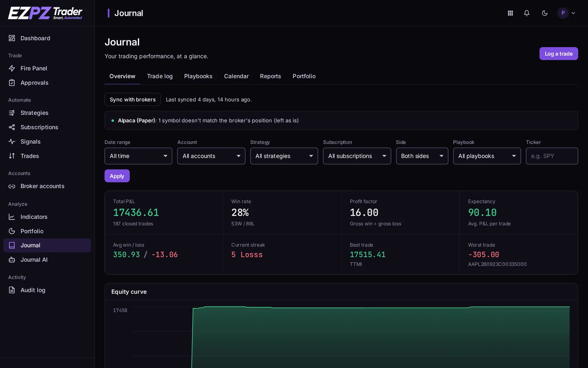588x368 pixels.
Task: Click the Best trade value 17515.41
Action: pyautogui.click(x=367, y=255)
